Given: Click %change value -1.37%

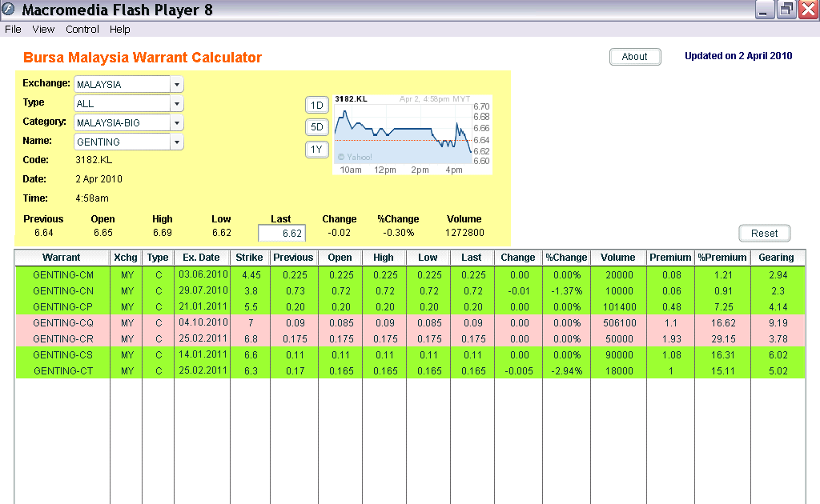Looking at the screenshot, I should (x=567, y=291).
